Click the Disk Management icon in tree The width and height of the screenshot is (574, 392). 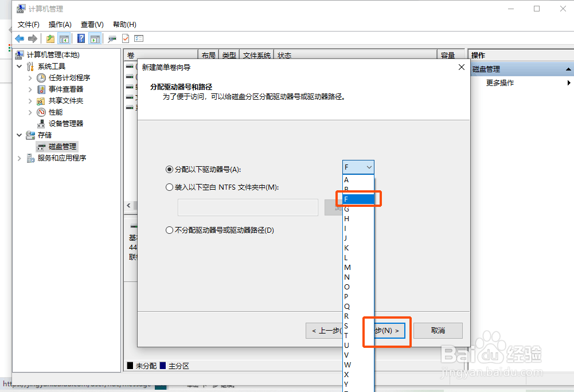coord(41,147)
